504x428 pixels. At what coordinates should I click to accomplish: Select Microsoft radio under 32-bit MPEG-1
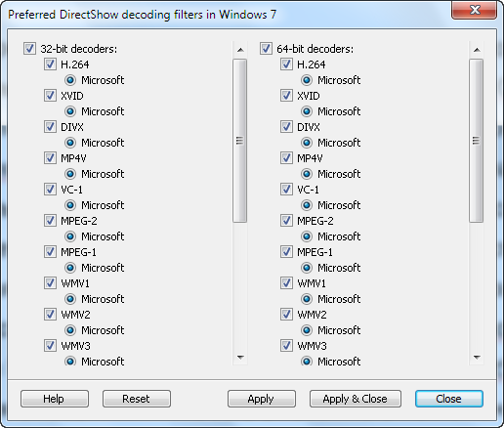point(70,268)
